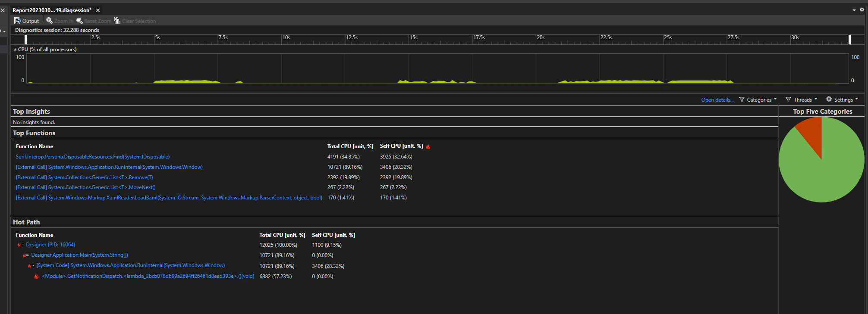Click the 6882 (57.23%) hot path value

coord(276,277)
